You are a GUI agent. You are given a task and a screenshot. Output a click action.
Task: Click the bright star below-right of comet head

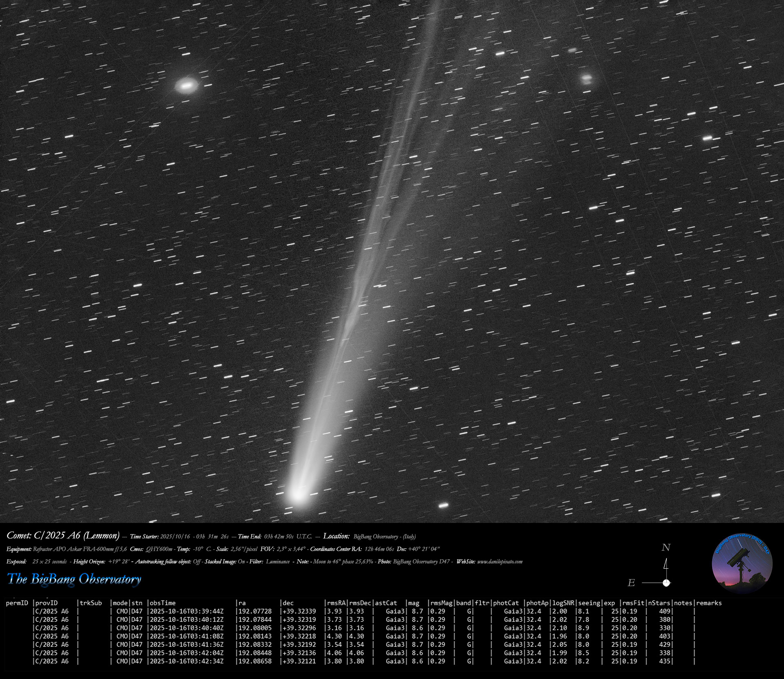(x=443, y=505)
